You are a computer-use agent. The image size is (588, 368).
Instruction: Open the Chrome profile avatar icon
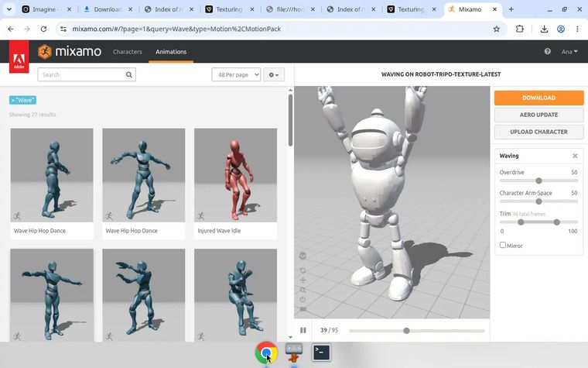tap(561, 29)
